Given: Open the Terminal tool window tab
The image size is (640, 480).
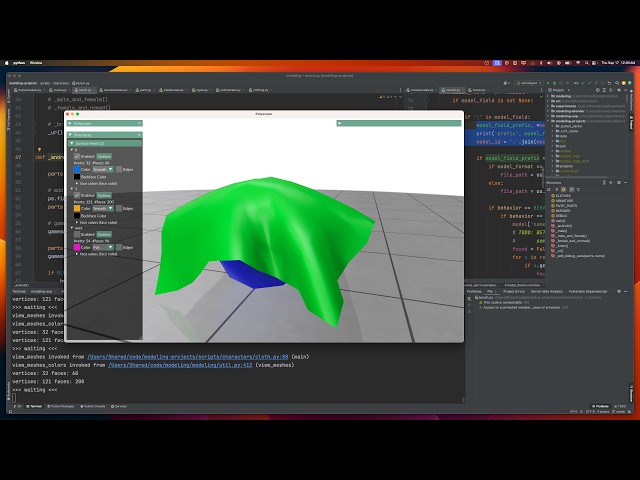Looking at the screenshot, I should point(34,407).
